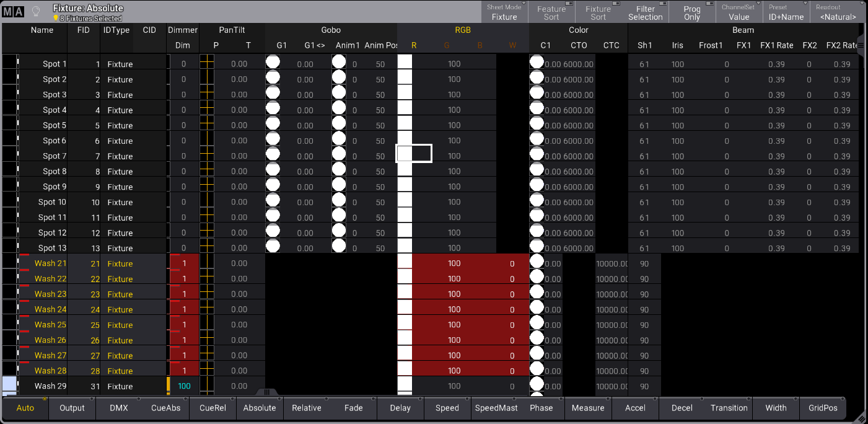
Task: Switch to the Output layer tab
Action: point(72,408)
